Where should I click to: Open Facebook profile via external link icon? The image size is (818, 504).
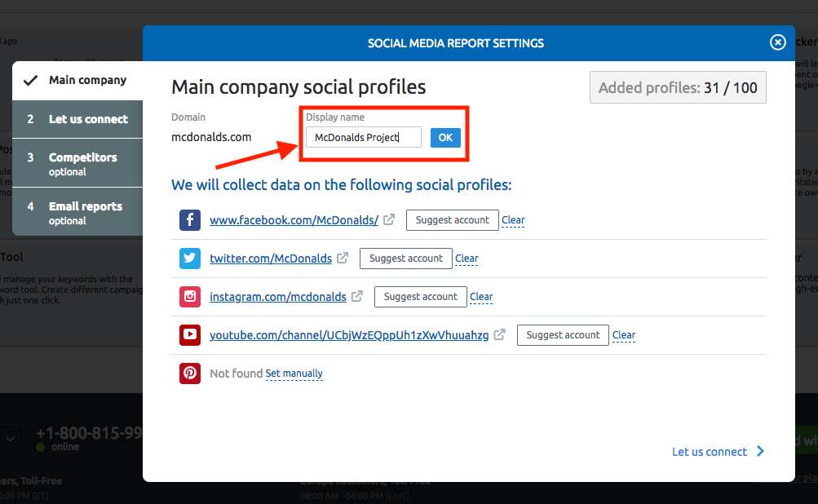(x=389, y=219)
